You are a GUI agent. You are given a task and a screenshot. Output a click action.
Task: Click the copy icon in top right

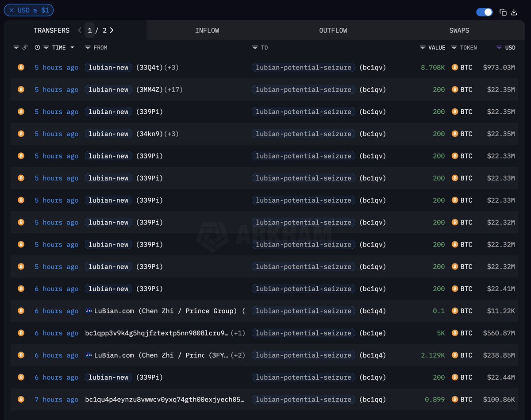point(503,12)
